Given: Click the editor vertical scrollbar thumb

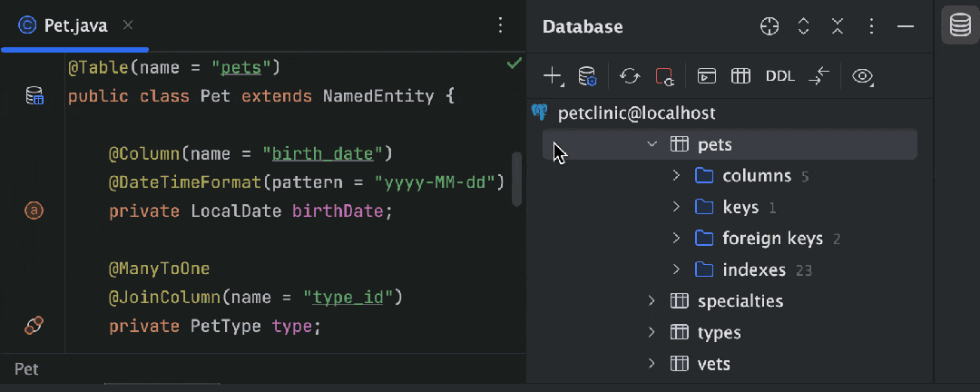Looking at the screenshot, I should 516,179.
